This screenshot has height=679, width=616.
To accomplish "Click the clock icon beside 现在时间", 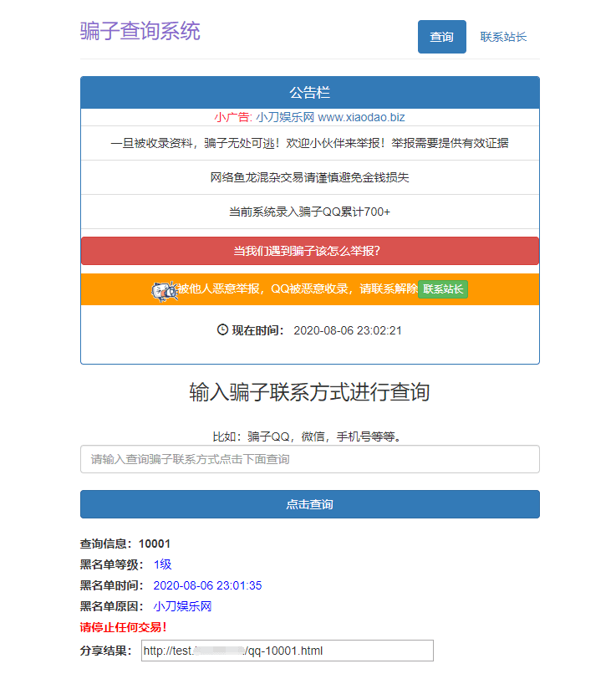I will pyautogui.click(x=222, y=329).
